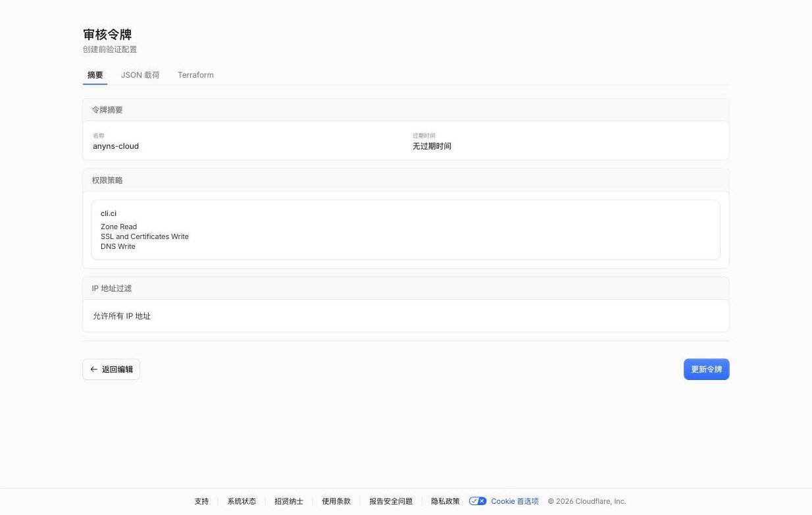Click the DNS Write permission
The height and width of the screenshot is (515, 812).
point(118,246)
